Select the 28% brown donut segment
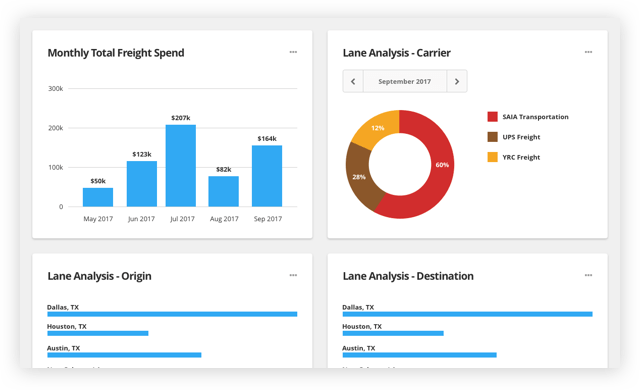 358,177
